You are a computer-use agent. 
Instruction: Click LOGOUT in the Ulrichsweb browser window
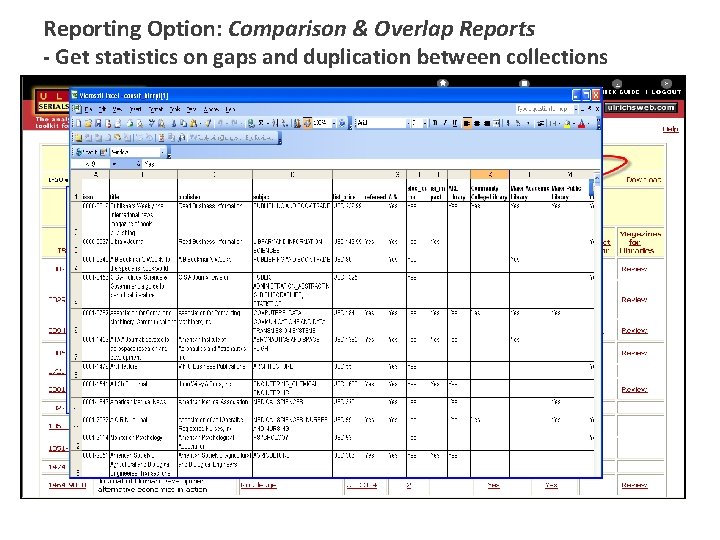pos(666,92)
